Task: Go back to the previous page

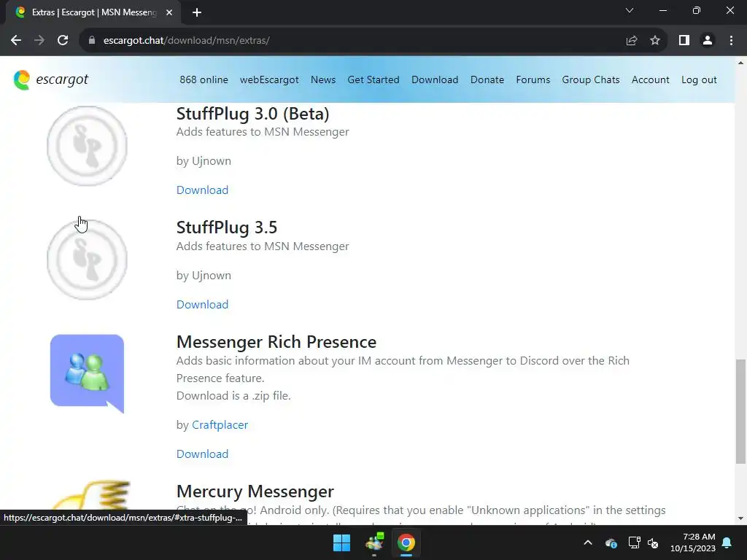Action: point(16,41)
